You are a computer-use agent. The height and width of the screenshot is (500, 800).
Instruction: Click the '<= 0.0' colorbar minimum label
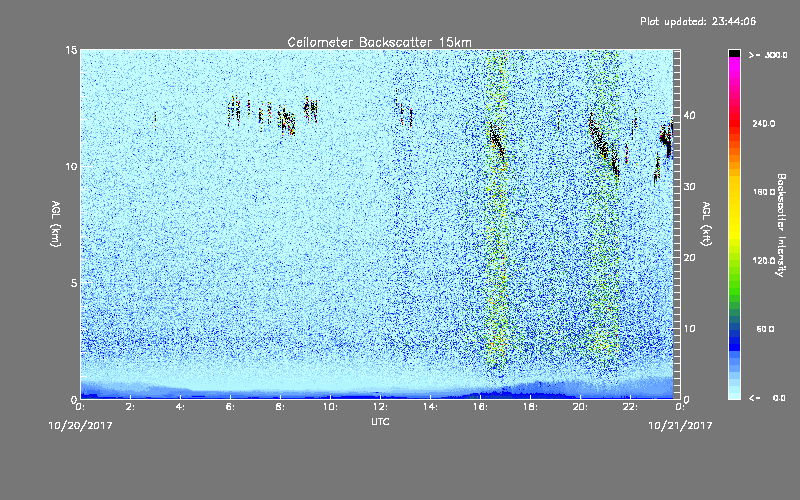[767, 397]
